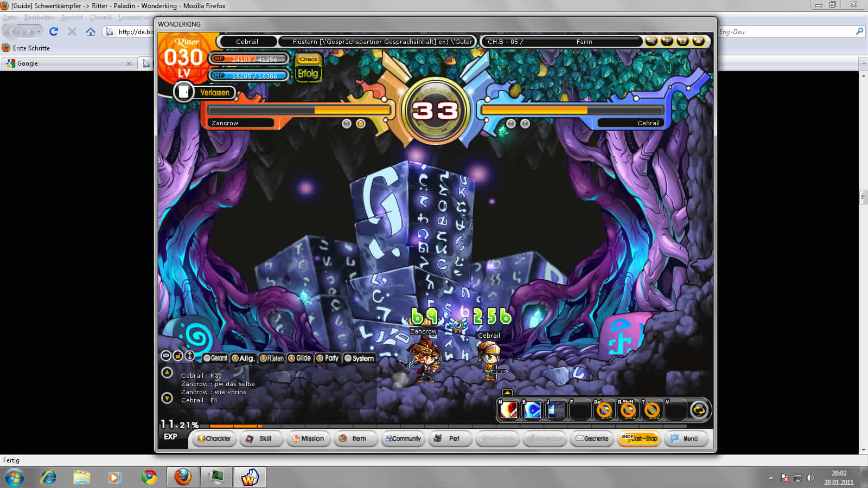The height and width of the screenshot is (488, 868).
Task: Activate the blue skill in slot B
Action: [x=532, y=410]
